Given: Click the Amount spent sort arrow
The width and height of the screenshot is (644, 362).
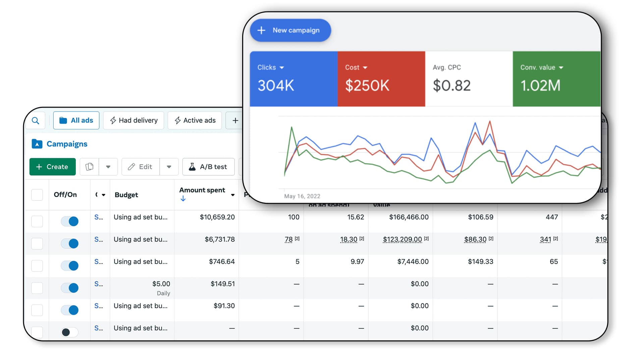Looking at the screenshot, I should click(x=183, y=199).
